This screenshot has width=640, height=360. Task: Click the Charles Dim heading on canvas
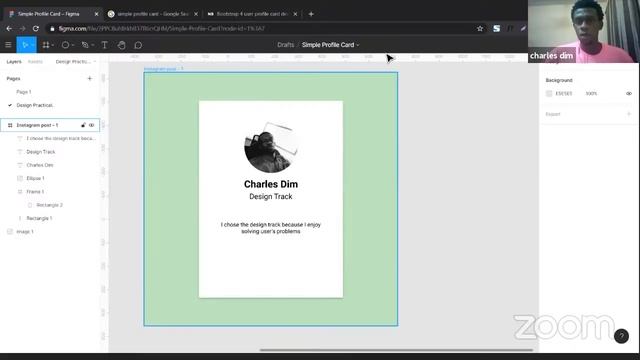(x=271, y=184)
